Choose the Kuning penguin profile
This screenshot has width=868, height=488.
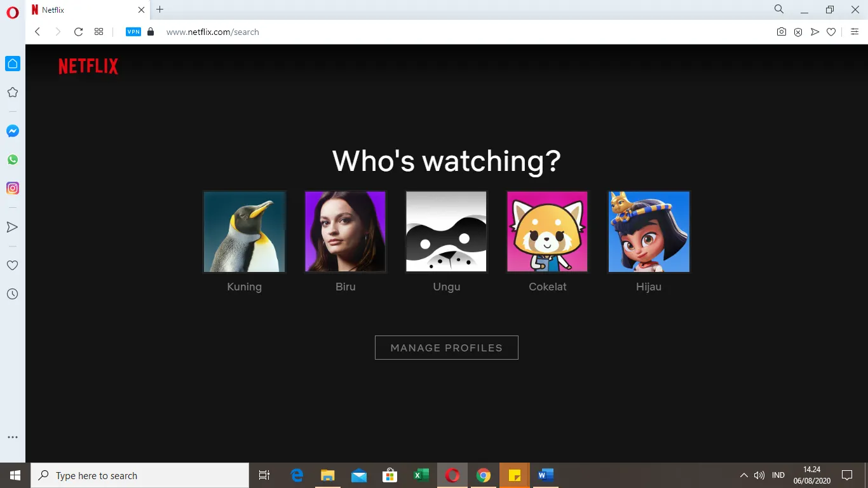click(245, 232)
